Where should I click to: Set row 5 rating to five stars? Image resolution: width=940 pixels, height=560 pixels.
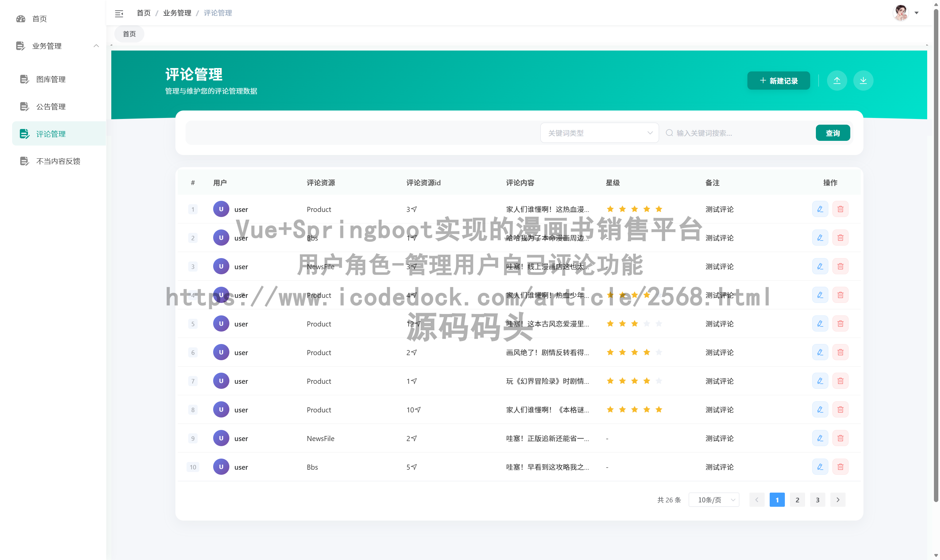[659, 323]
